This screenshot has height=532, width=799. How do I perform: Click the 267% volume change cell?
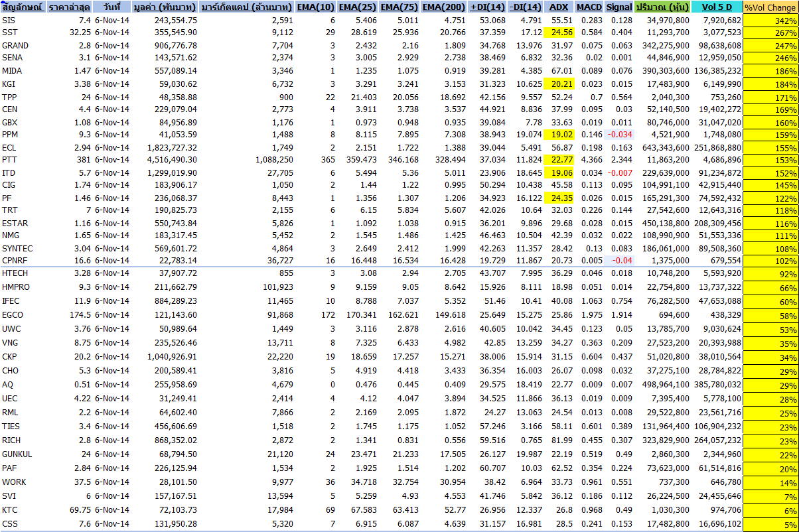point(770,33)
